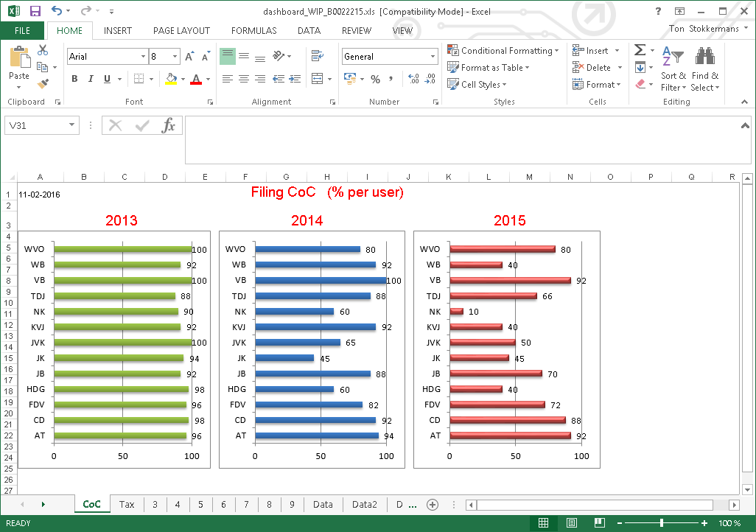
Task: Expand Format as Table menu
Action: pyautogui.click(x=489, y=68)
